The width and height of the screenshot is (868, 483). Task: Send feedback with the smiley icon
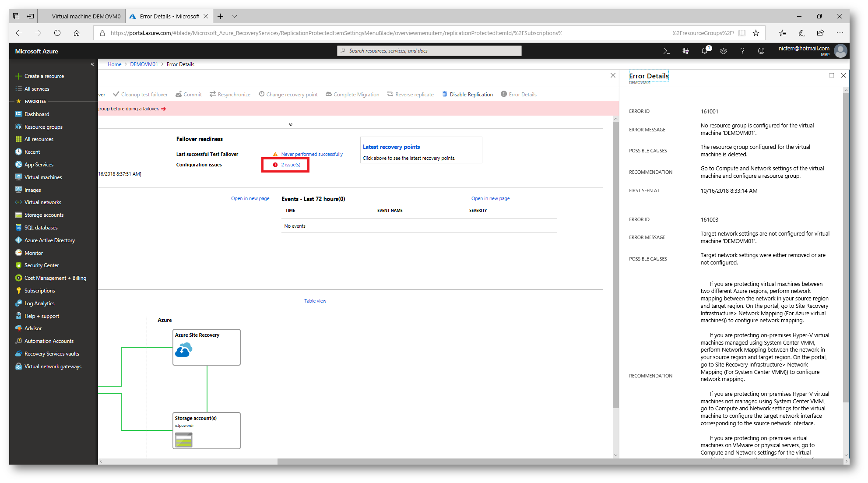pyautogui.click(x=761, y=51)
